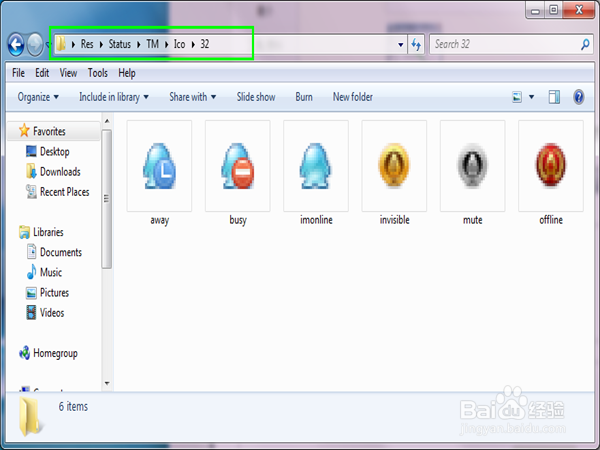Viewport: 600px width, 450px height.
Task: Open the Share with dropdown
Action: (x=192, y=97)
